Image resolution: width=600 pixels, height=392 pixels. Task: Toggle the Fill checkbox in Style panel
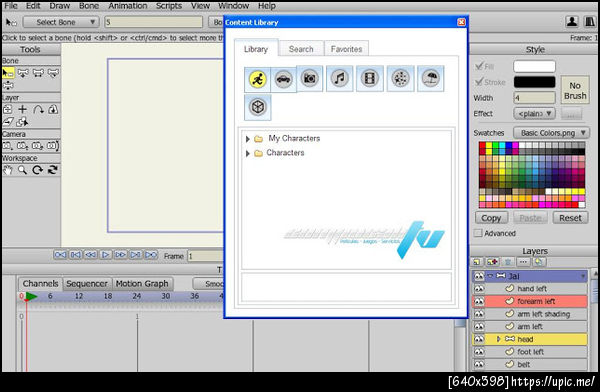479,66
